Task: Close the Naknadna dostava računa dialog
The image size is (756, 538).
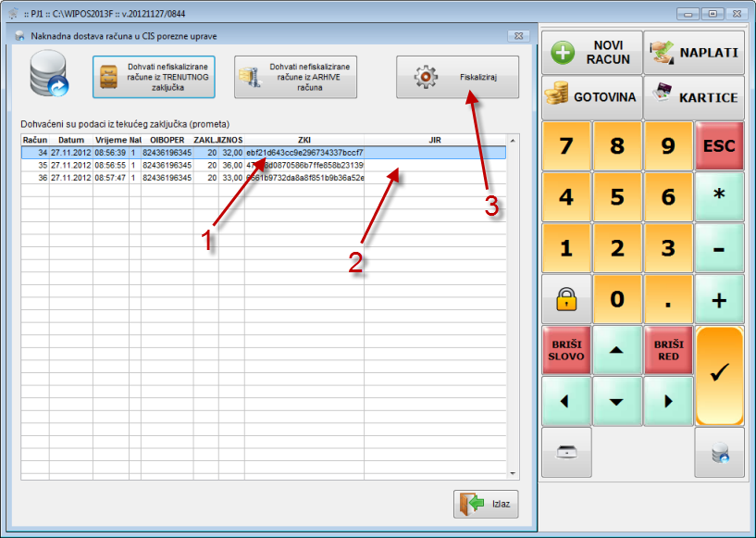Action: (x=517, y=35)
